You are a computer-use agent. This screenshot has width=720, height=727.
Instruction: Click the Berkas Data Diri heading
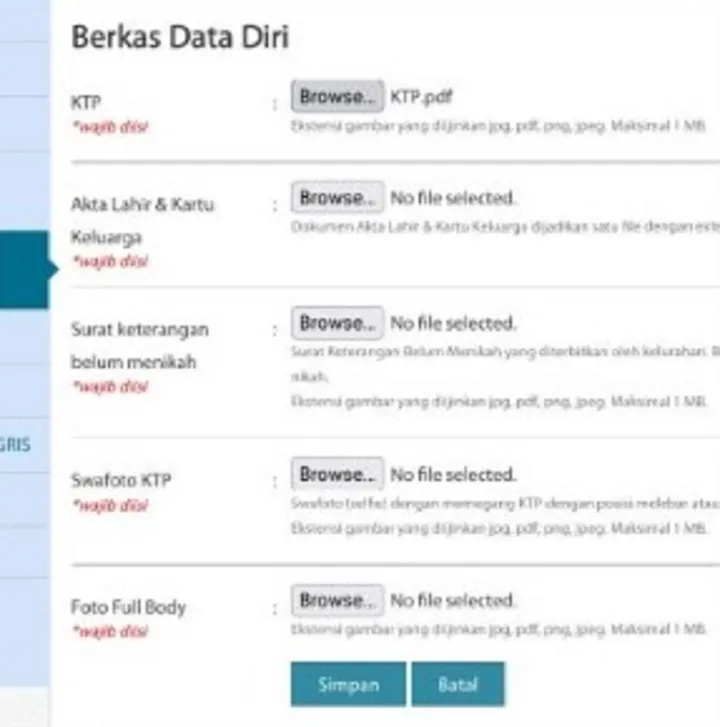pos(180,37)
